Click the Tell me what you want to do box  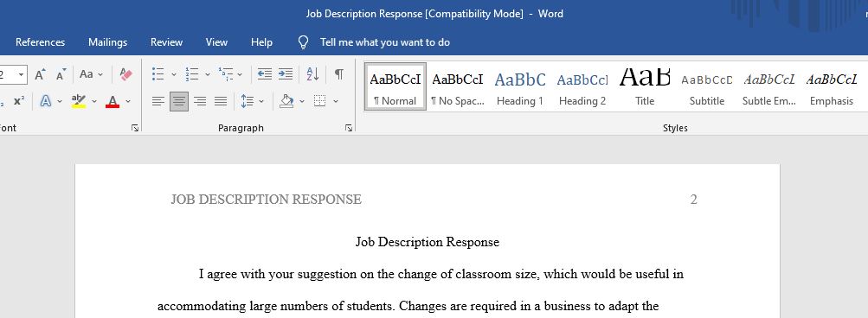coord(385,42)
